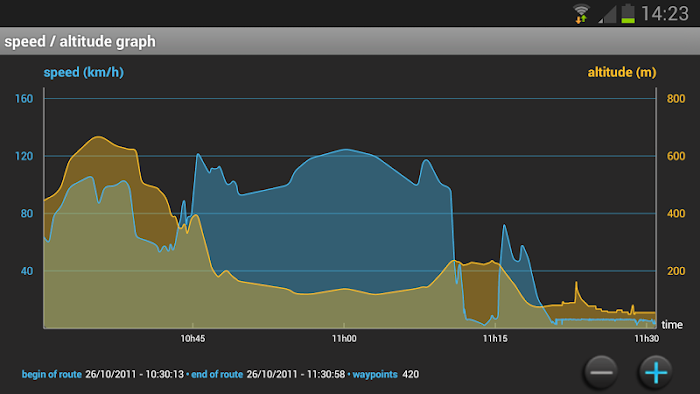Tap the minus zoom-out button
The width and height of the screenshot is (700, 394).
point(601,372)
